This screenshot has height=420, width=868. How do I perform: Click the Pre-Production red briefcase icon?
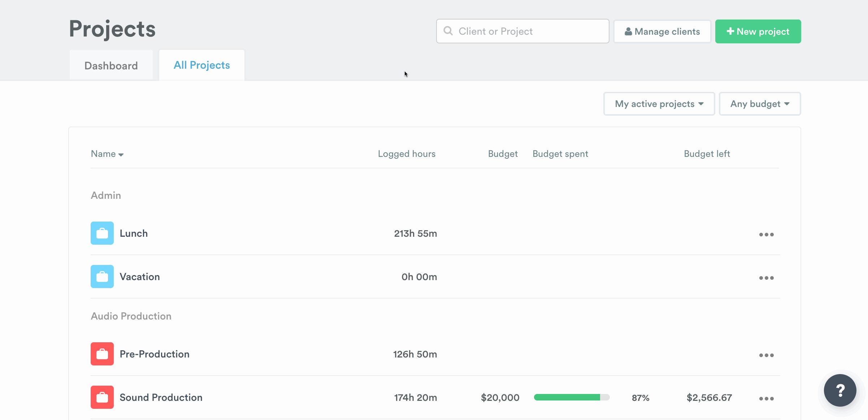pyautogui.click(x=102, y=354)
